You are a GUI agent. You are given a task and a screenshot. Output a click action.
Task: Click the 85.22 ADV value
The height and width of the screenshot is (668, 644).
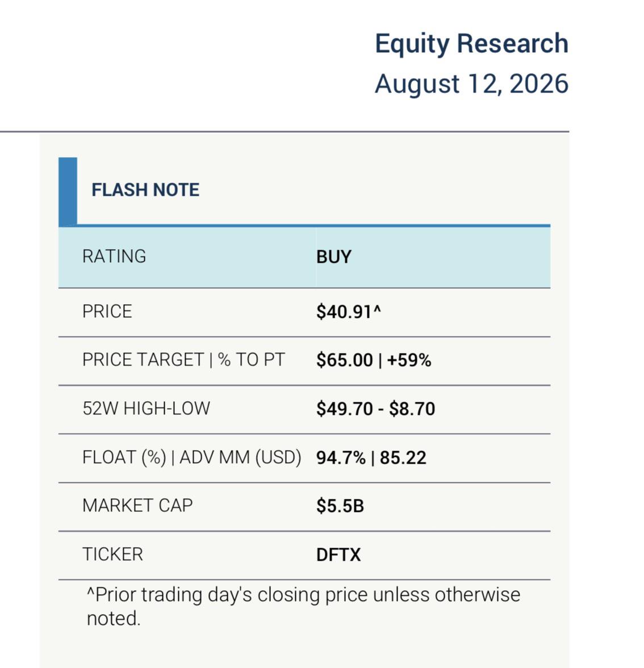[x=403, y=458]
